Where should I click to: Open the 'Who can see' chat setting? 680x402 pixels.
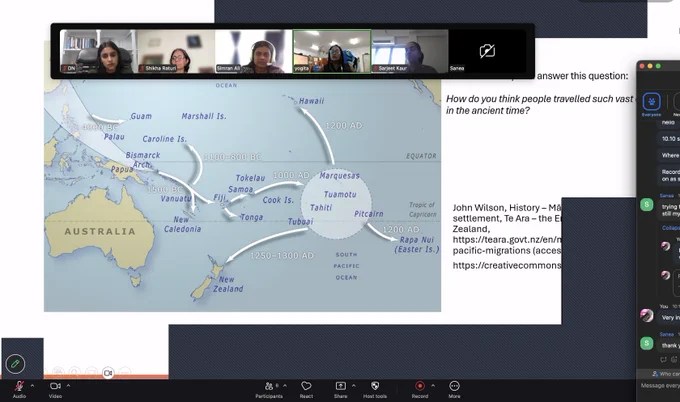(667, 373)
